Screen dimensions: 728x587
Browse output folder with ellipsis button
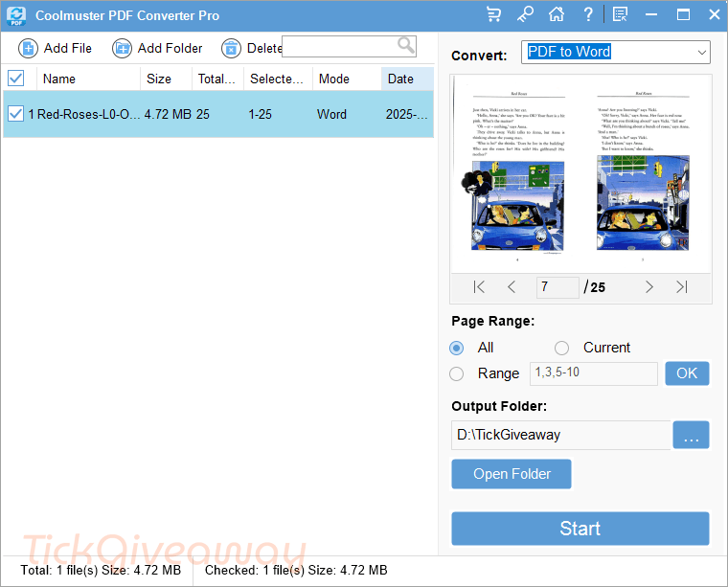(691, 435)
